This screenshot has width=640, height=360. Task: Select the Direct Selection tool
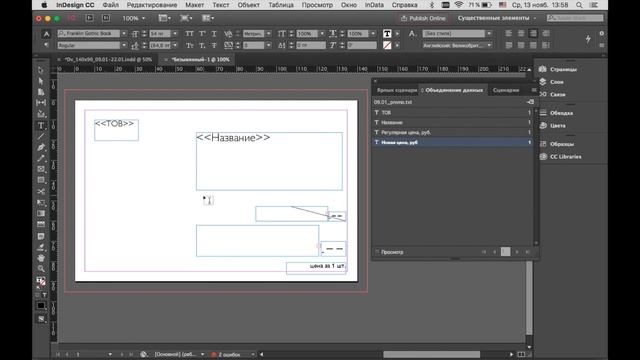41,81
